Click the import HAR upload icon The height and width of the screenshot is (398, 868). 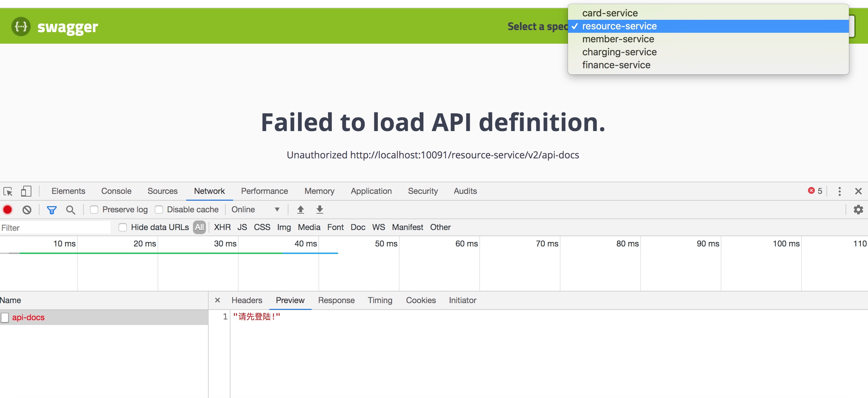(300, 210)
